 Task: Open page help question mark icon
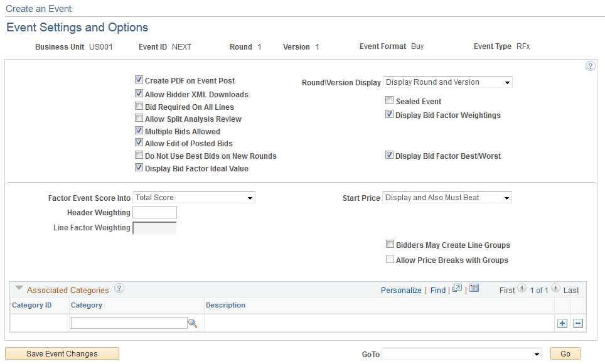(x=590, y=66)
